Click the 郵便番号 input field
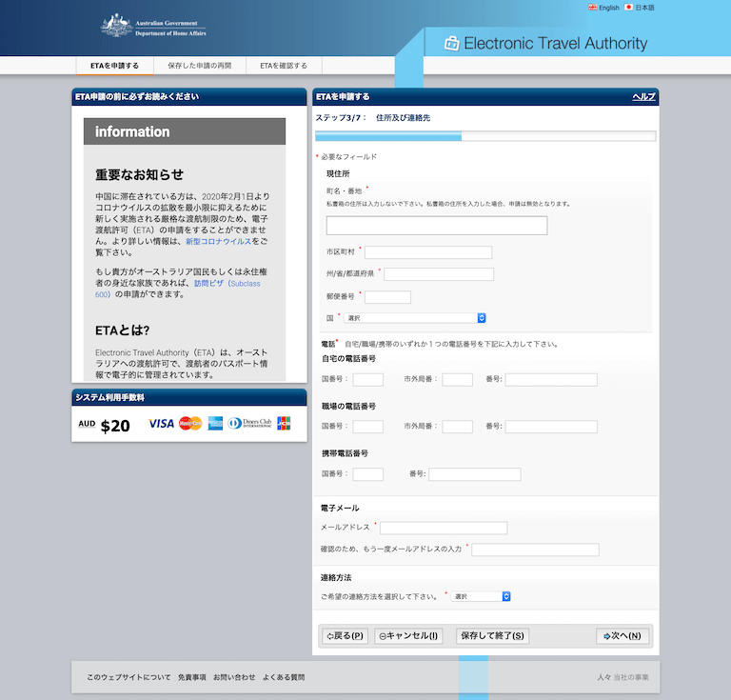731x700 pixels. 387,297
